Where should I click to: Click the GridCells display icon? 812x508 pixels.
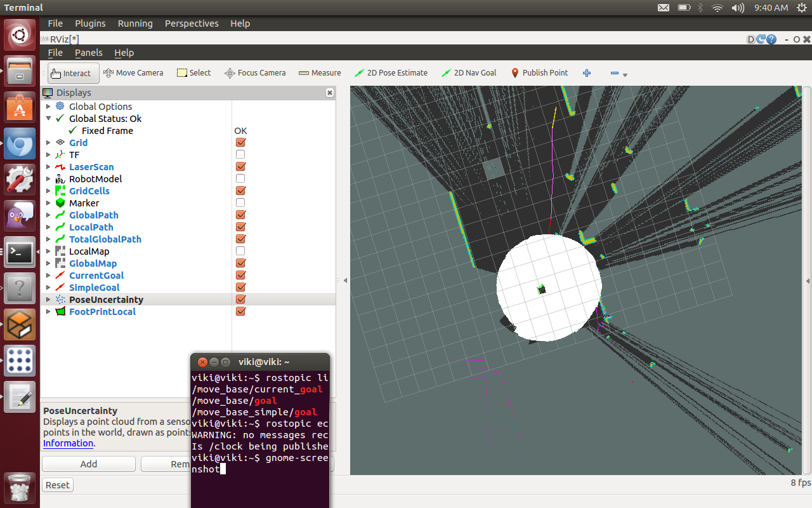click(x=60, y=190)
